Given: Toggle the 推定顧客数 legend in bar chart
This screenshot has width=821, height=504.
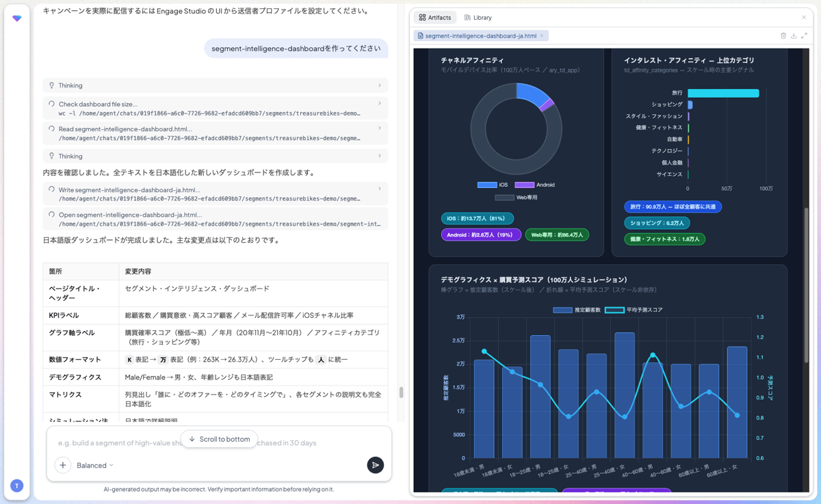Looking at the screenshot, I should point(576,310).
